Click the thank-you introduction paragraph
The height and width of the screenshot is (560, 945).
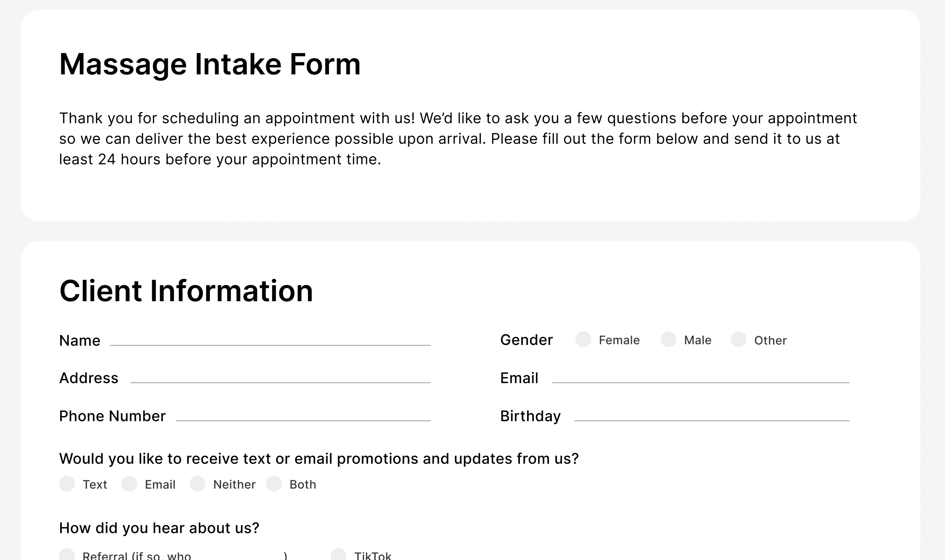pos(458,139)
